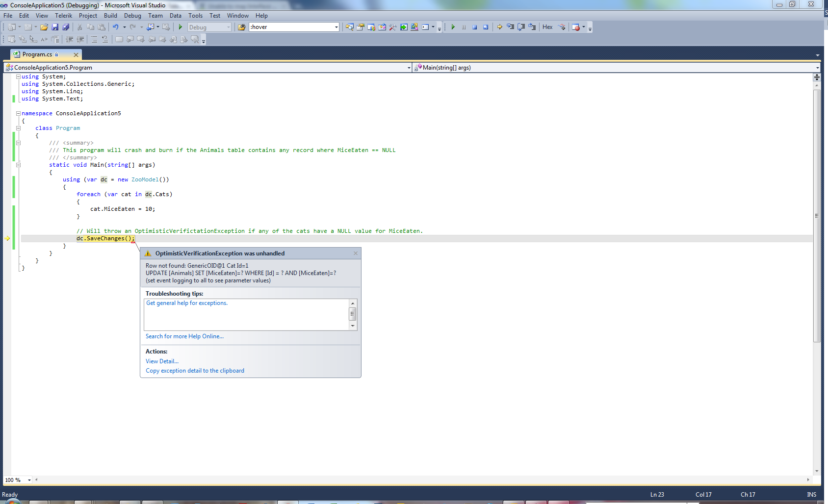Click Search for more Help Online link
This screenshot has width=828, height=504.
click(184, 336)
